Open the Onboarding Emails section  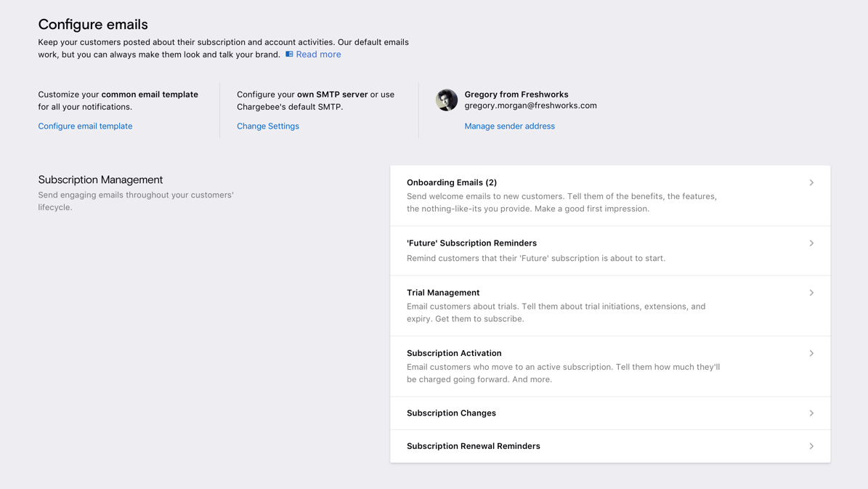pos(452,182)
